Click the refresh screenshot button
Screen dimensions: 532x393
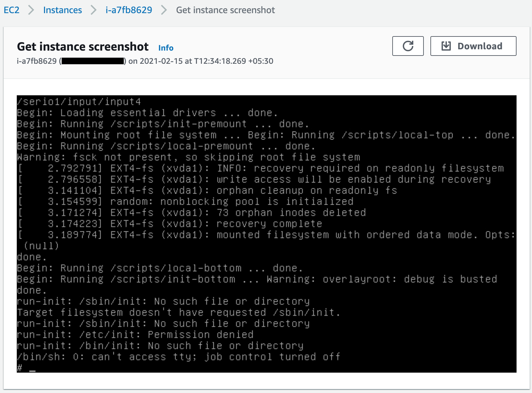click(408, 46)
